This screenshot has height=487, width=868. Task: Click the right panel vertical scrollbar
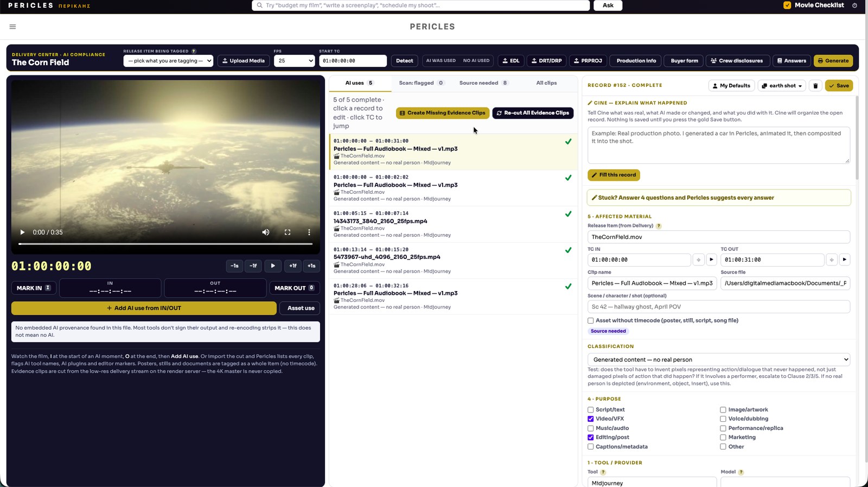coord(857,138)
